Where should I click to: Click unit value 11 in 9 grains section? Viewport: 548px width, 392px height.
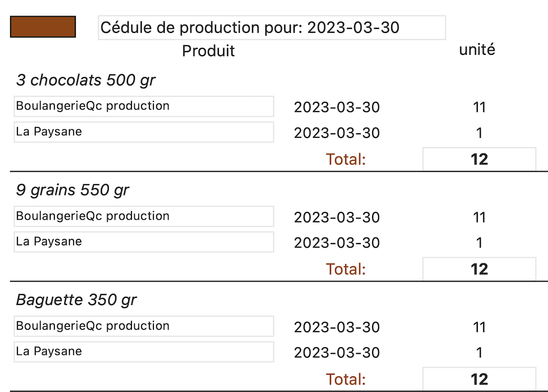click(x=479, y=217)
